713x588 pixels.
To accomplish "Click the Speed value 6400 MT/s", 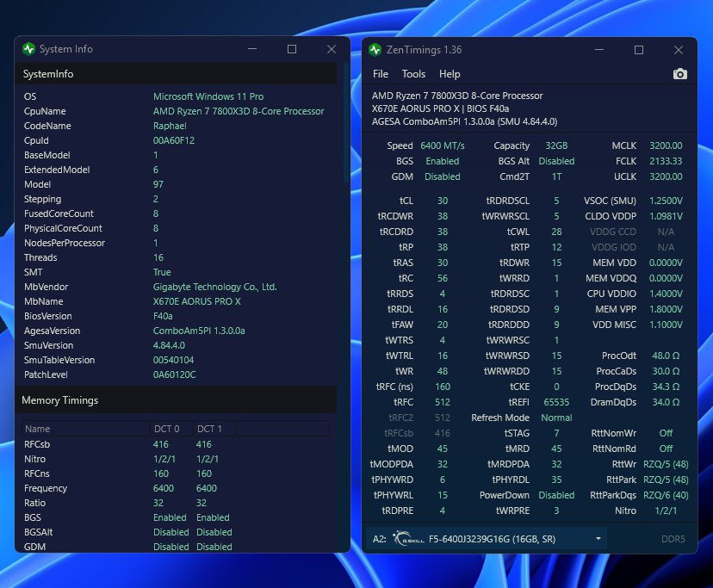I will pos(443,145).
